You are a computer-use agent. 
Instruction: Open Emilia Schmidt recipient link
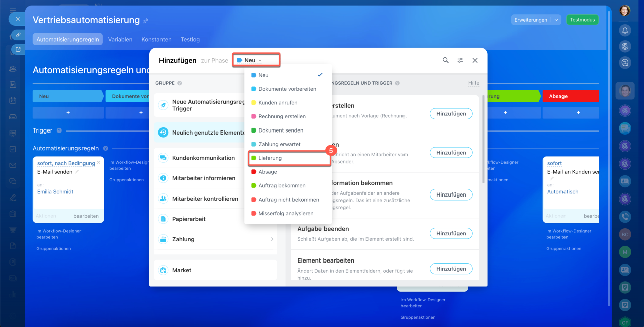tap(55, 192)
